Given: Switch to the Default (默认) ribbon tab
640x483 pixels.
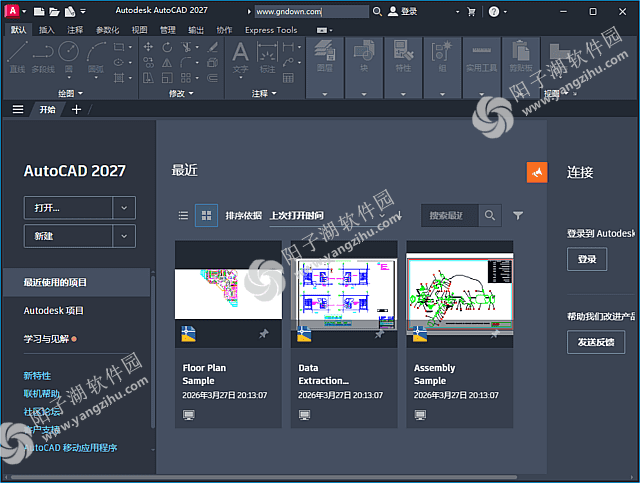Looking at the screenshot, I should 18,30.
